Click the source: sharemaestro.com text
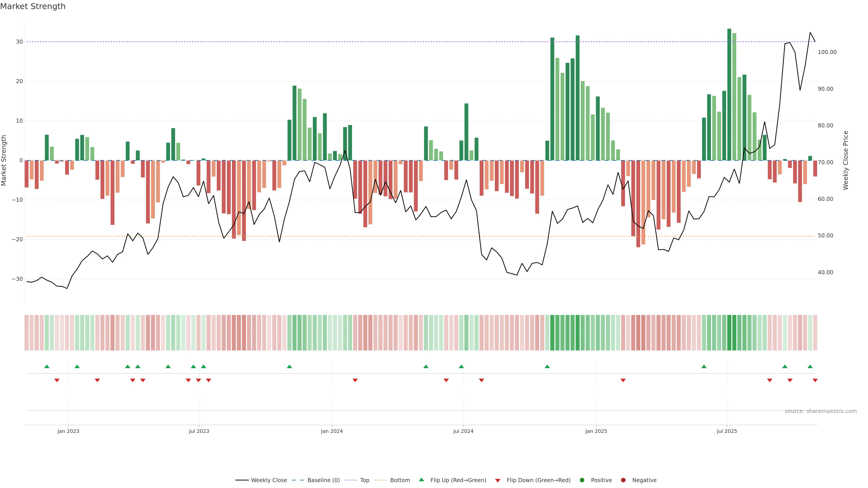 click(821, 411)
